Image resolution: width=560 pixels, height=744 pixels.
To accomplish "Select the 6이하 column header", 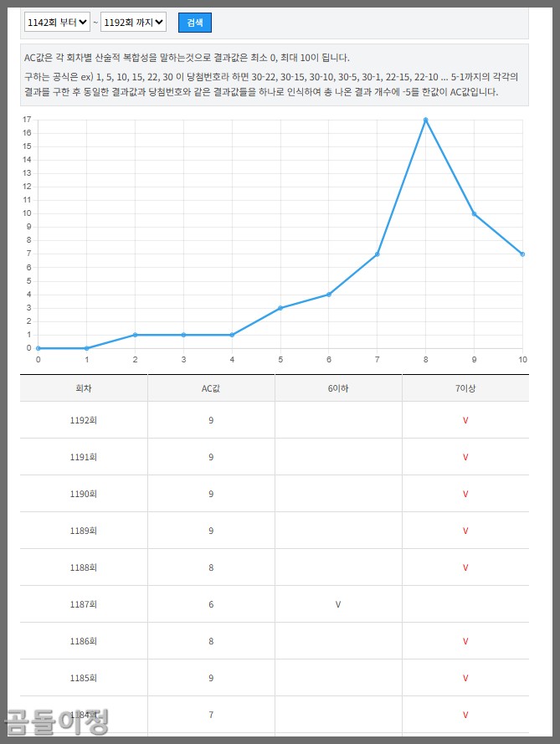I will [338, 388].
